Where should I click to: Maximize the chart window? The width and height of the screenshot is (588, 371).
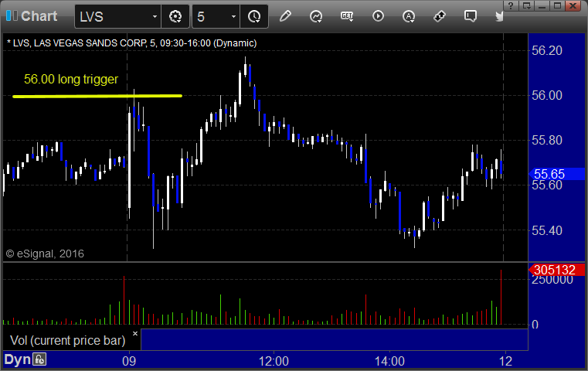click(x=558, y=6)
